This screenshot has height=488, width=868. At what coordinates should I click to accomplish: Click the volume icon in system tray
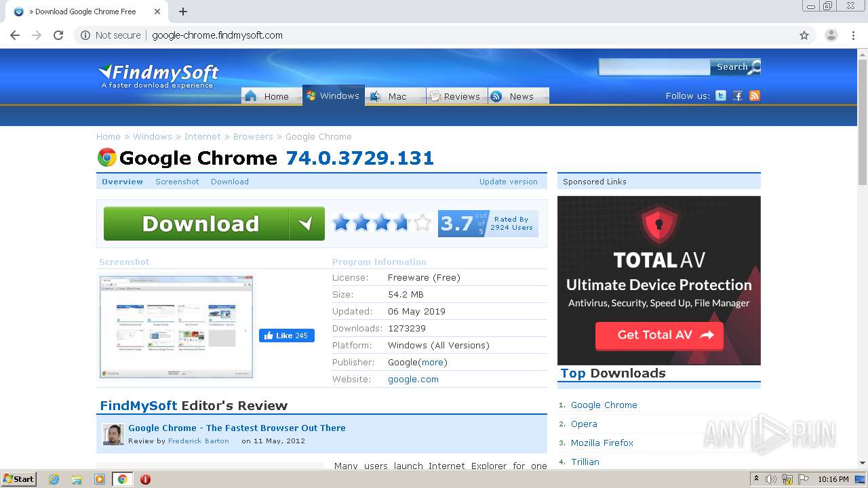pyautogui.click(x=771, y=479)
